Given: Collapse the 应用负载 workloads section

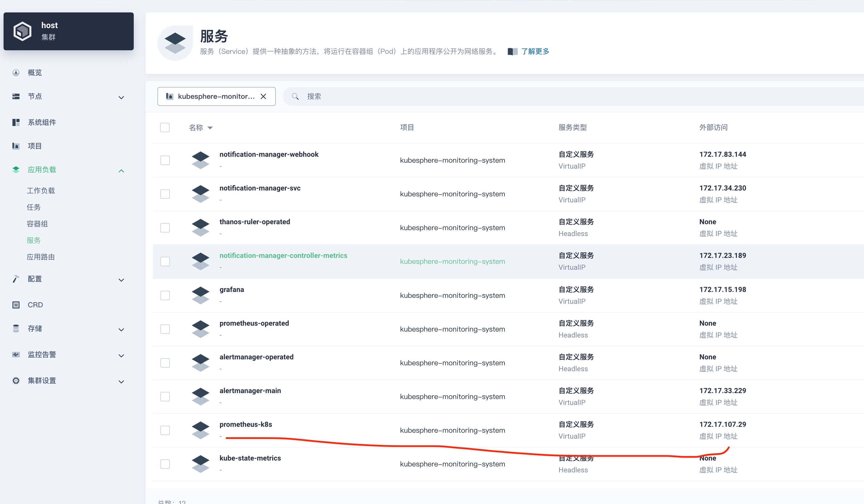Looking at the screenshot, I should click(121, 171).
